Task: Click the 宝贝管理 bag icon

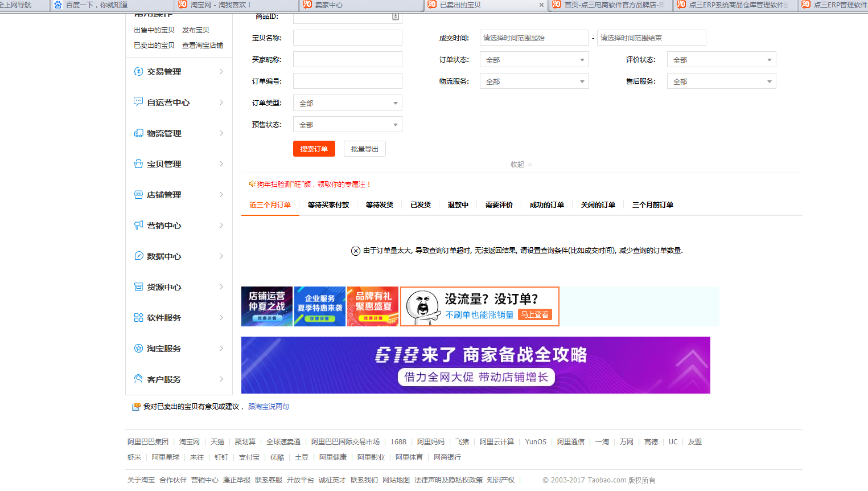Action: [138, 163]
